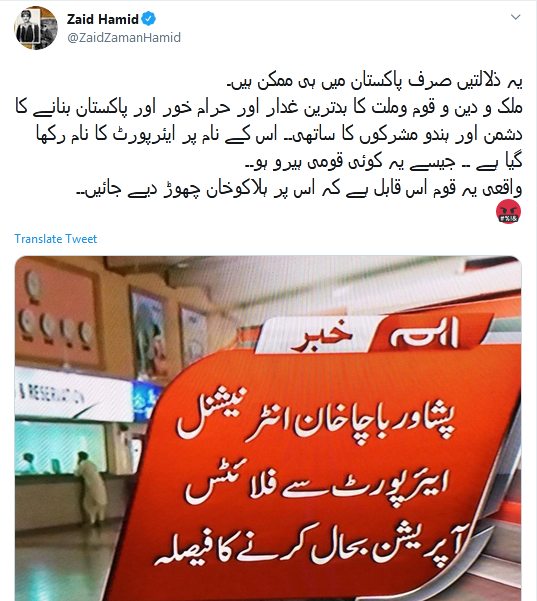The image size is (537, 601).
Task: Click the first line of Urdu tweet
Action: click(x=375, y=82)
